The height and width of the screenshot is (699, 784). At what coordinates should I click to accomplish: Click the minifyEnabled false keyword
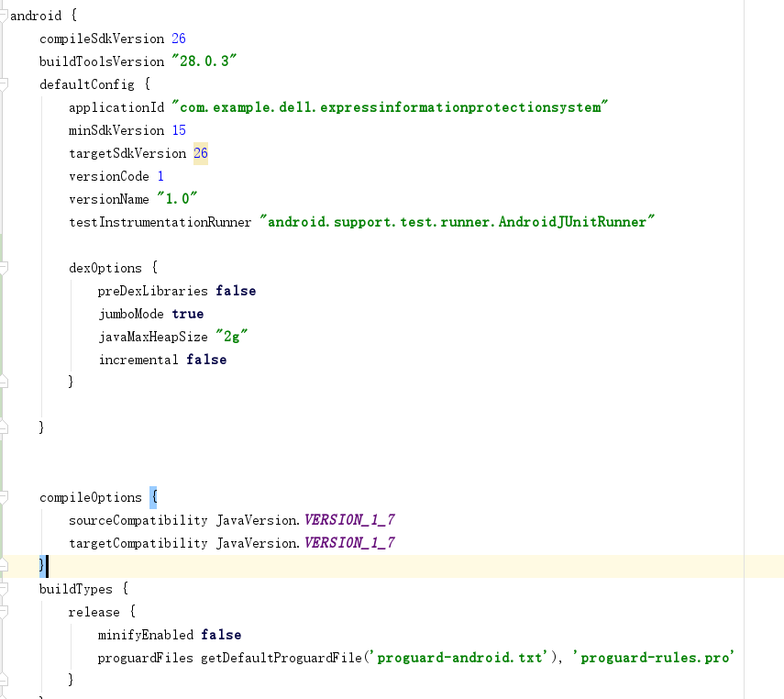[x=221, y=635]
